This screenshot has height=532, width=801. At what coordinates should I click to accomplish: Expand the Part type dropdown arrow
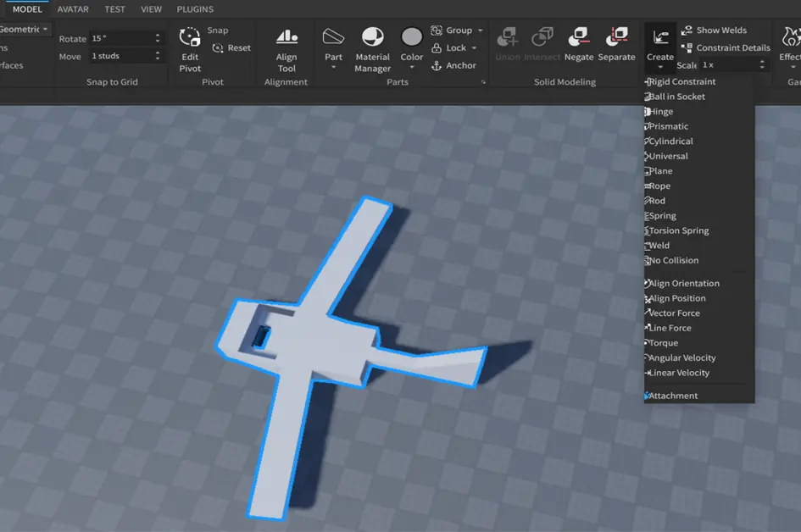333,68
